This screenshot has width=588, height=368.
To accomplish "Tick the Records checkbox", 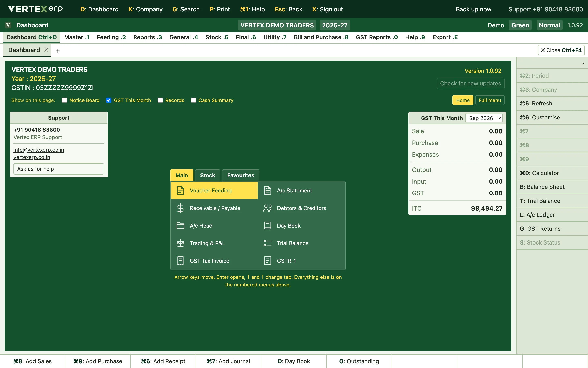I will [x=160, y=100].
